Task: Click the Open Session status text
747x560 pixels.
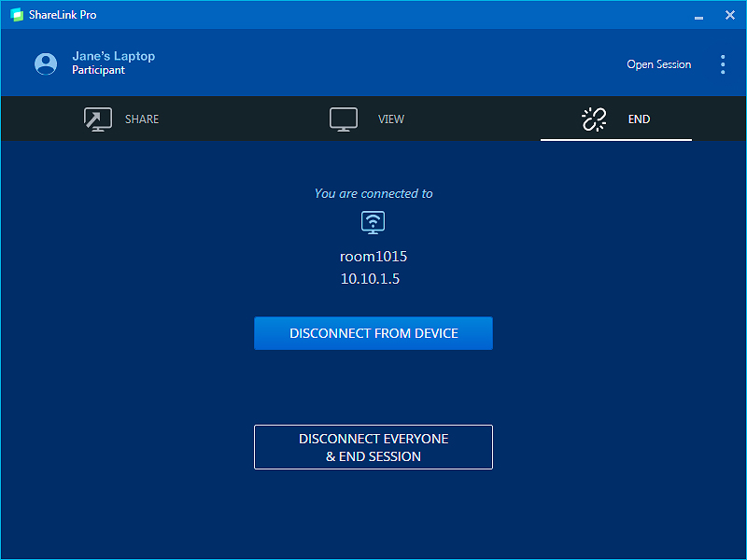Action: [x=658, y=64]
